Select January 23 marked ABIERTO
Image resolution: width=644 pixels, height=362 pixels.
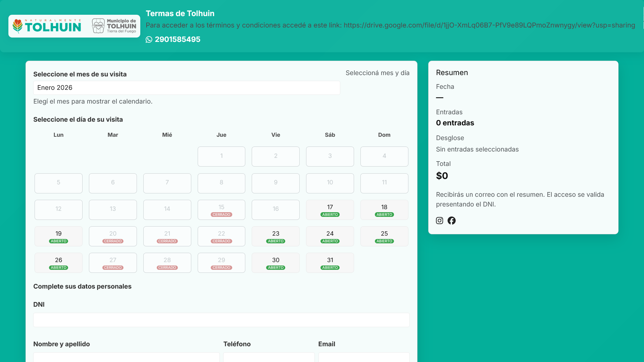coord(276,236)
